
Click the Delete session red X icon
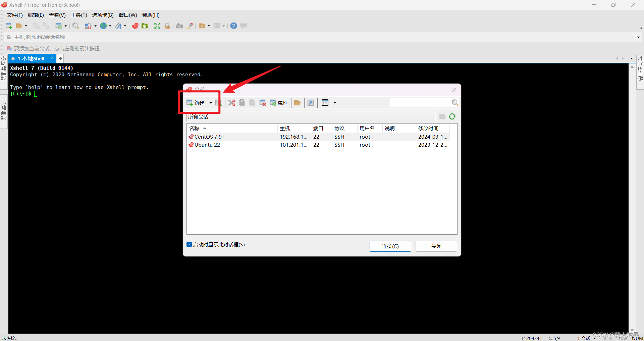pyautogui.click(x=263, y=103)
